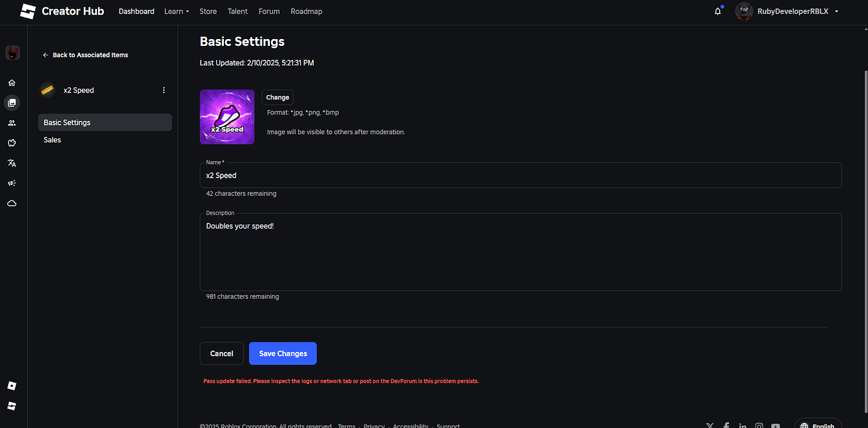This screenshot has height=428, width=868.
Task: Select the Open Cloud icon
Action: tap(11, 203)
